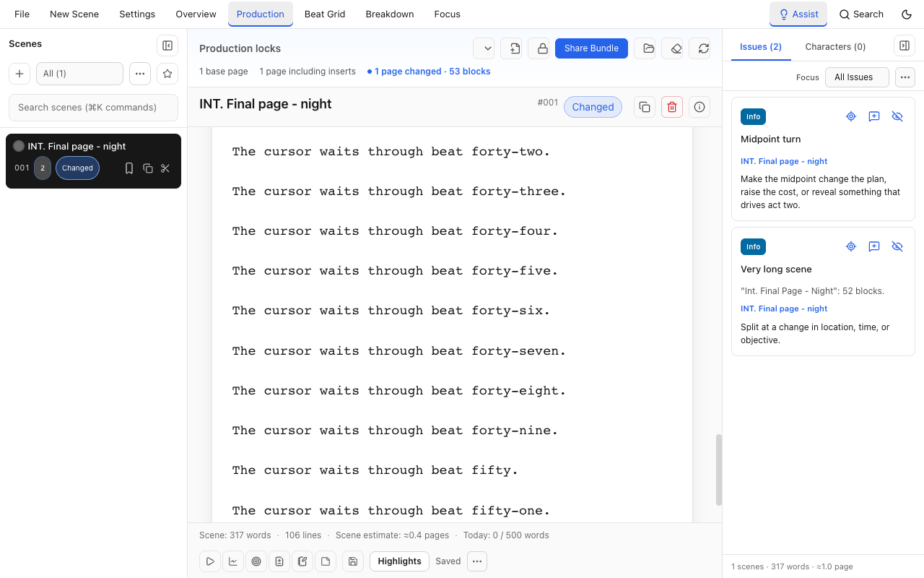The image size is (924, 578).
Task: Open the File menu
Action: tap(22, 14)
